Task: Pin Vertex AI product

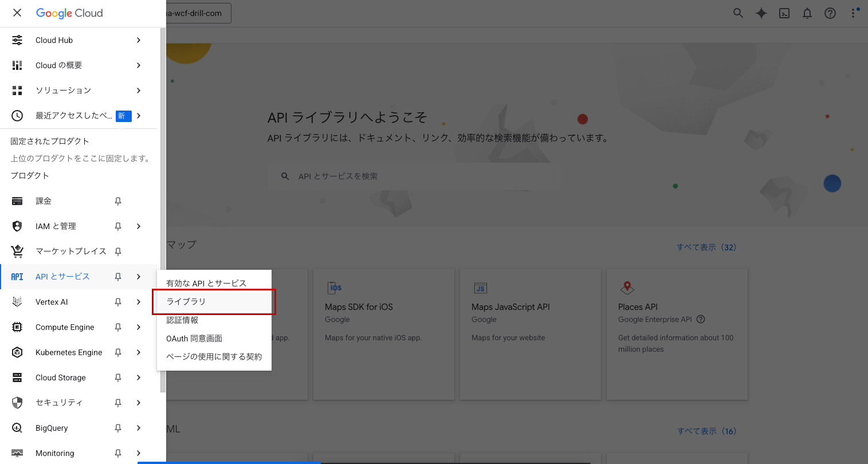Action: pos(118,302)
